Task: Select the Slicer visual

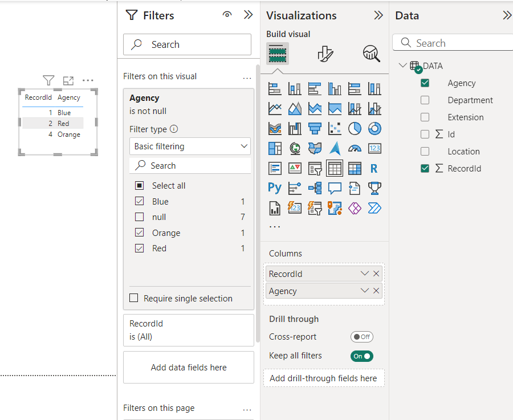Action: click(315, 169)
